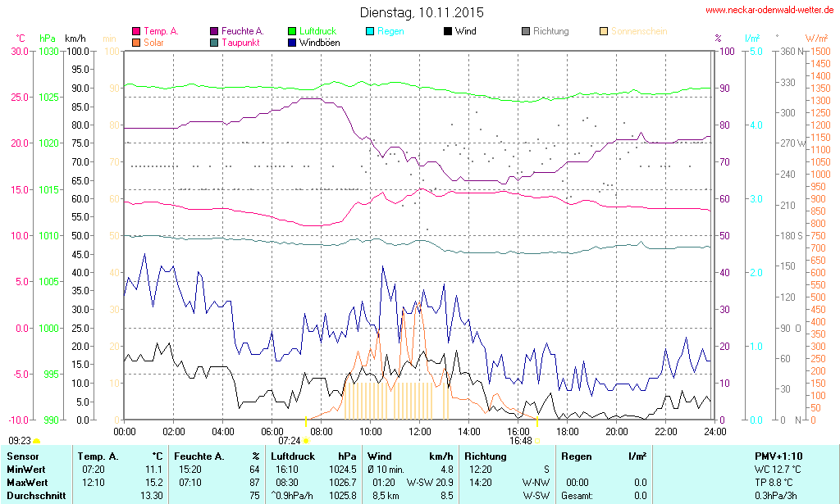The image size is (840, 504).
Task: Click the yellow dot below 09:23
Action: point(36,442)
